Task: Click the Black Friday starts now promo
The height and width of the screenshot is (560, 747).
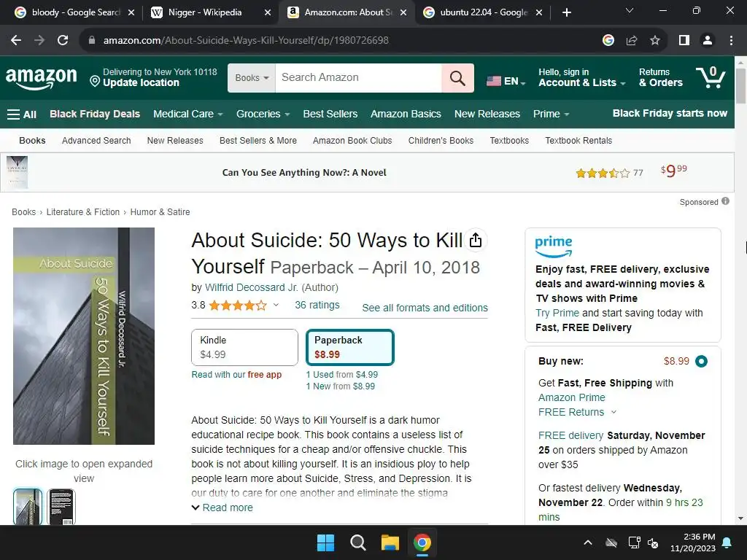Action: point(670,113)
